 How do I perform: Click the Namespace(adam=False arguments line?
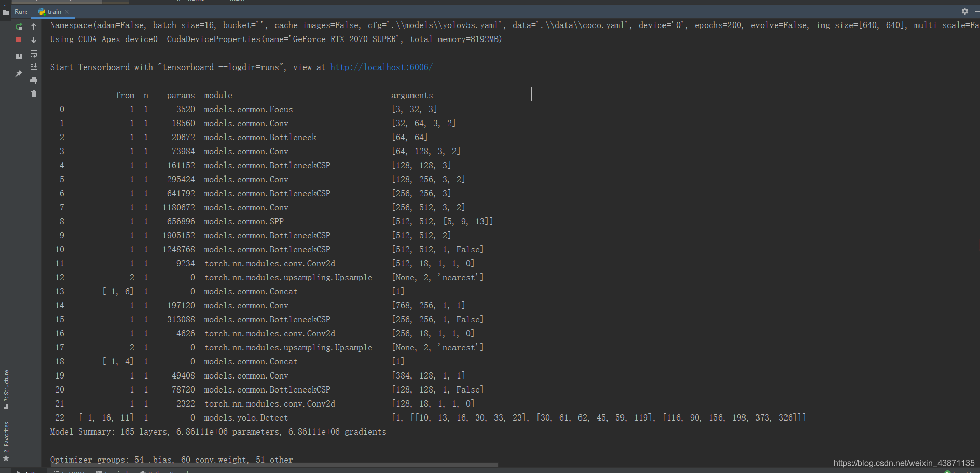point(515,25)
